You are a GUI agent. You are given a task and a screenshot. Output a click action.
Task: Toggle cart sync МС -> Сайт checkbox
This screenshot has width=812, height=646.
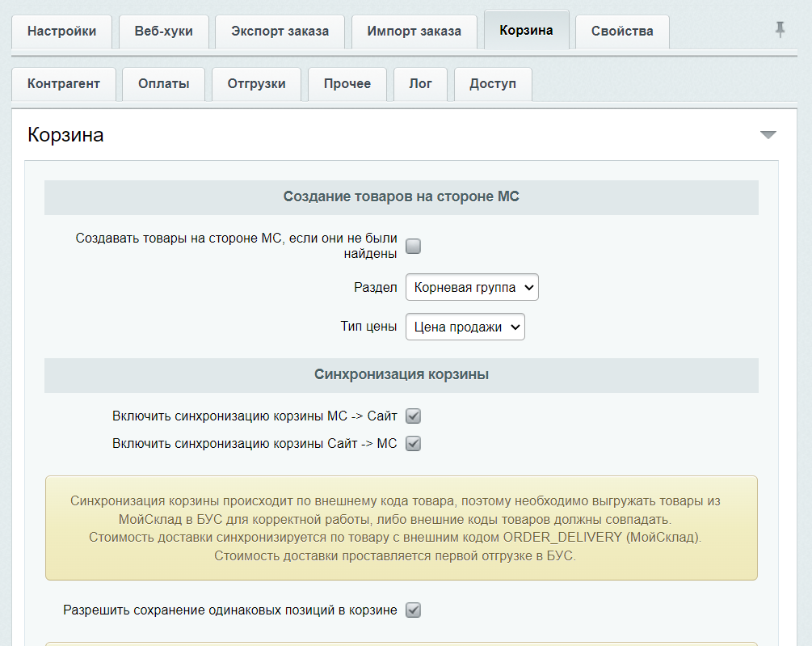click(x=413, y=416)
